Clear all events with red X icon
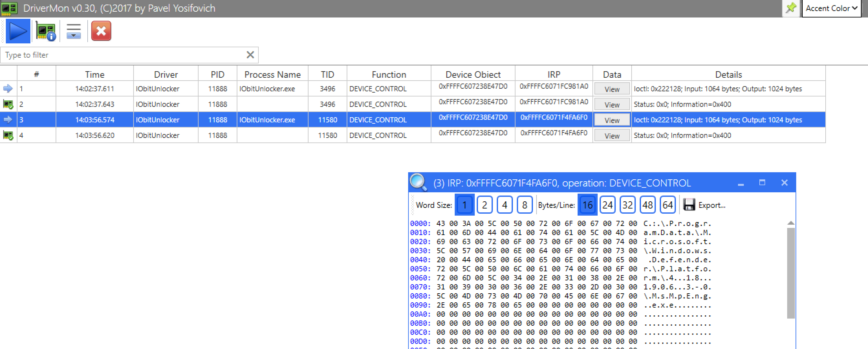 (101, 31)
